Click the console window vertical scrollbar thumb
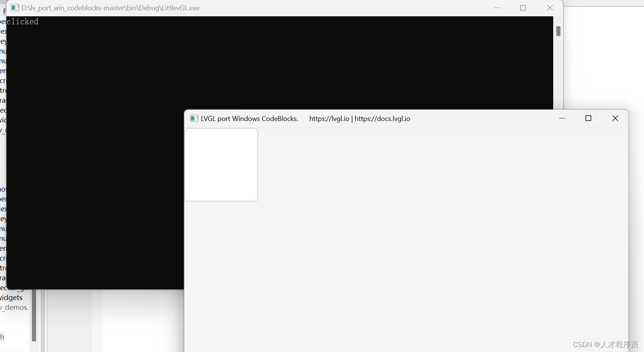Screen dimensions: 644x352 tap(558, 31)
